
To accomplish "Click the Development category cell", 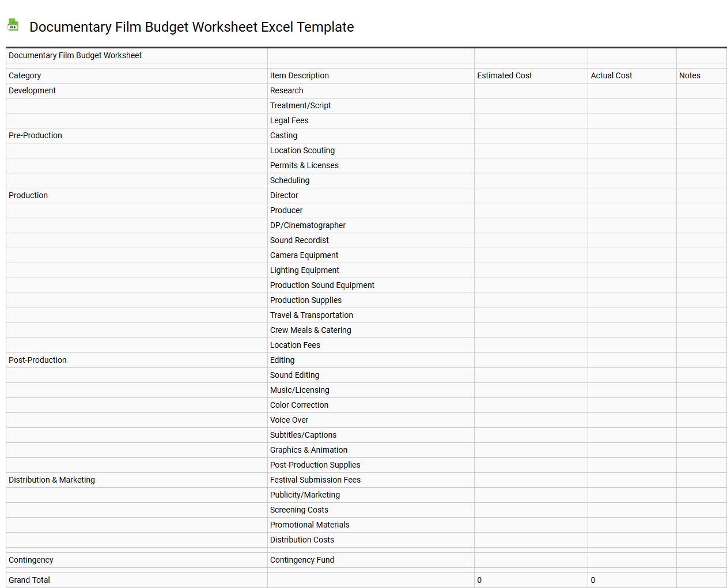I will point(32,90).
